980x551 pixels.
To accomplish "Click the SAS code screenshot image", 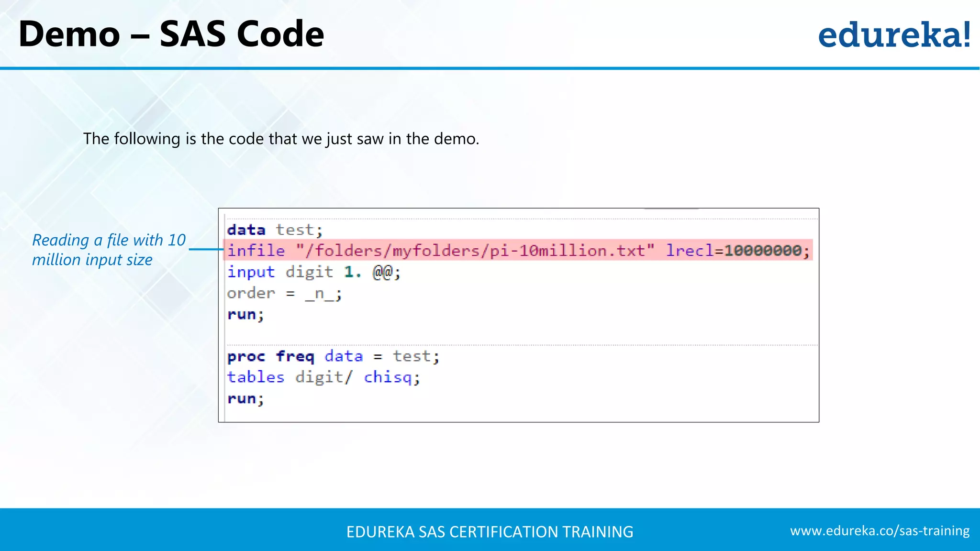I will point(519,315).
